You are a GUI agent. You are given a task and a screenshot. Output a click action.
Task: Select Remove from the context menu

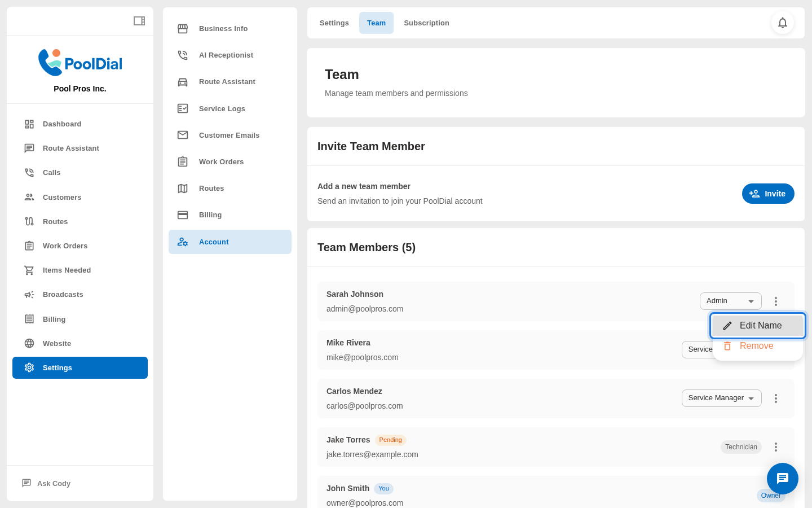tap(756, 347)
